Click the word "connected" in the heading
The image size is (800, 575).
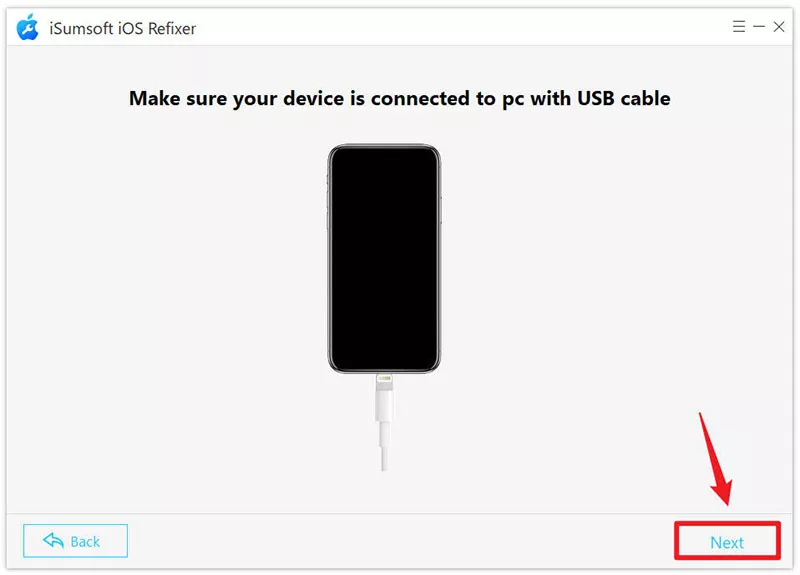tap(420, 98)
